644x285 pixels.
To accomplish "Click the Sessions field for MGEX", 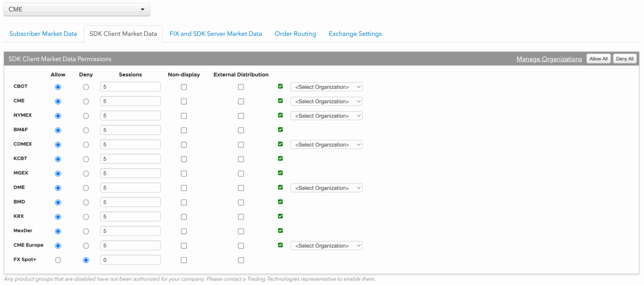I will click(130, 173).
